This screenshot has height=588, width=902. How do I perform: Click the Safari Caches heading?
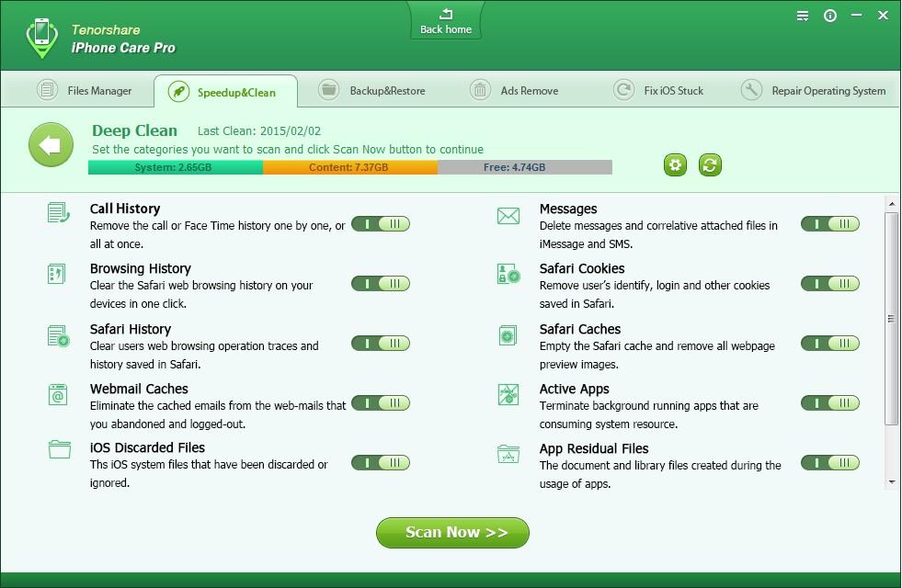coord(580,329)
